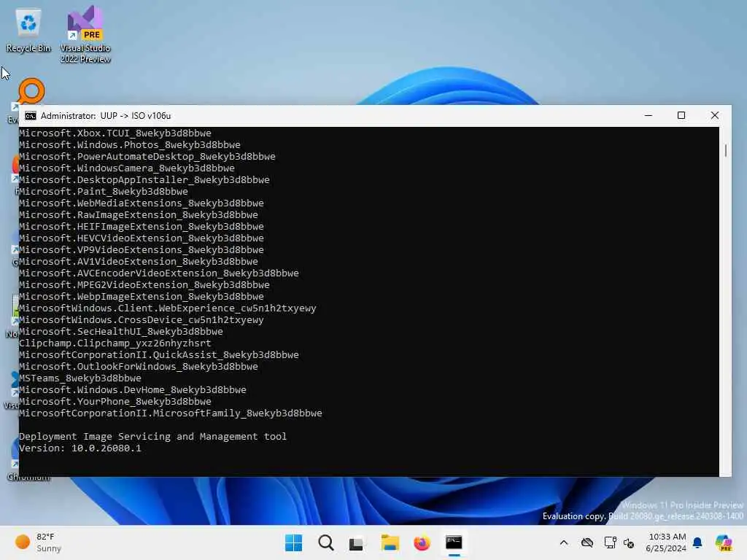747x560 pixels.
Task: Launch Firefox from the taskbar
Action: (x=422, y=542)
